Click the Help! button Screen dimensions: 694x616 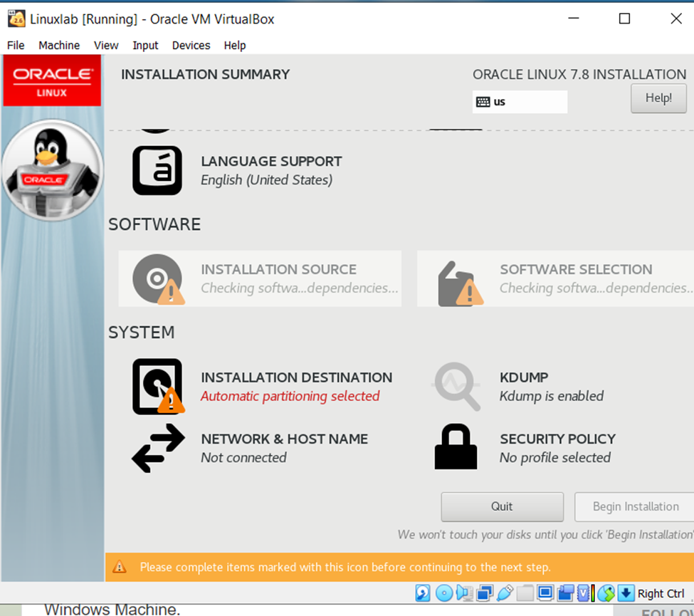click(x=658, y=98)
